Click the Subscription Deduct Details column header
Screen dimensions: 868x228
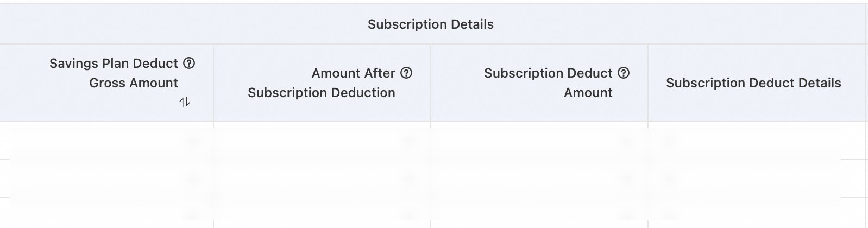pyautogui.click(x=753, y=83)
